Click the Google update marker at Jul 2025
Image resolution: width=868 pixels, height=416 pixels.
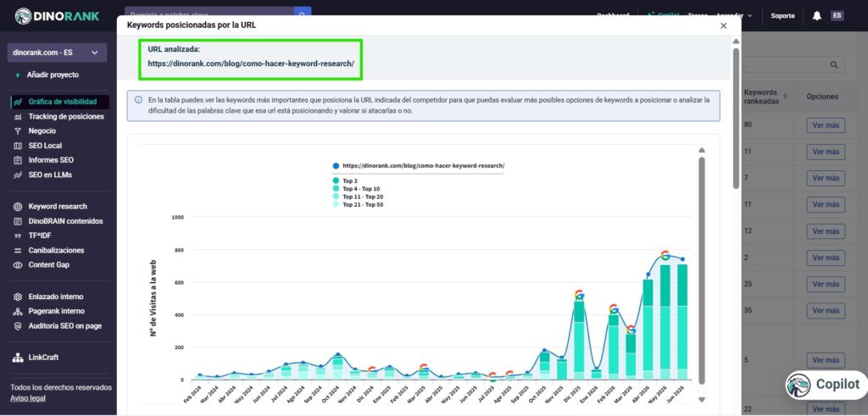click(492, 376)
